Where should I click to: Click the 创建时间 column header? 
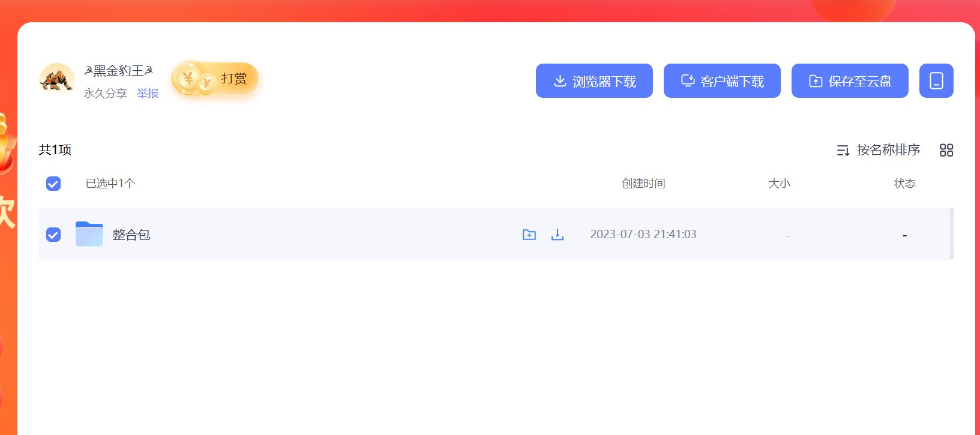643,184
